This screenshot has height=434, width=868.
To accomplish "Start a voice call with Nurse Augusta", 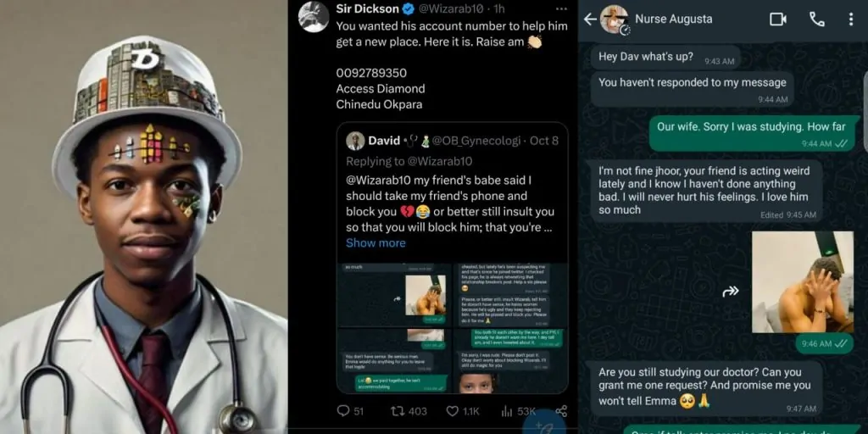I will tap(817, 19).
